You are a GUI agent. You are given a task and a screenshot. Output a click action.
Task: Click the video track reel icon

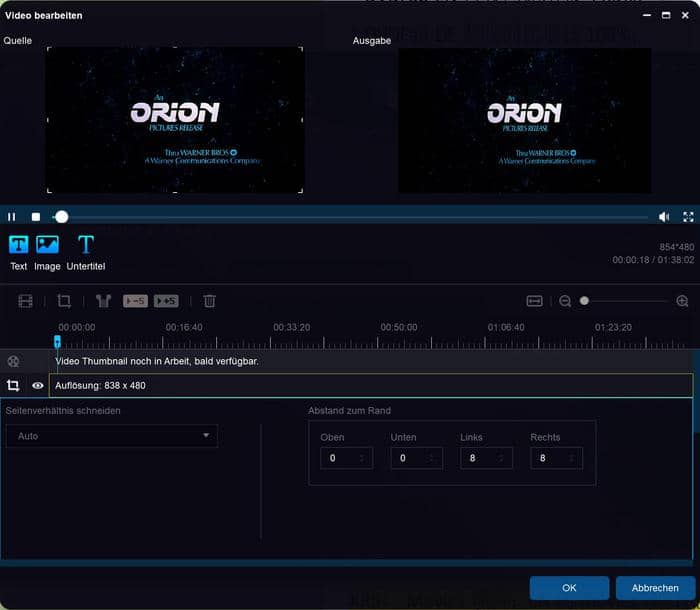pos(13,361)
